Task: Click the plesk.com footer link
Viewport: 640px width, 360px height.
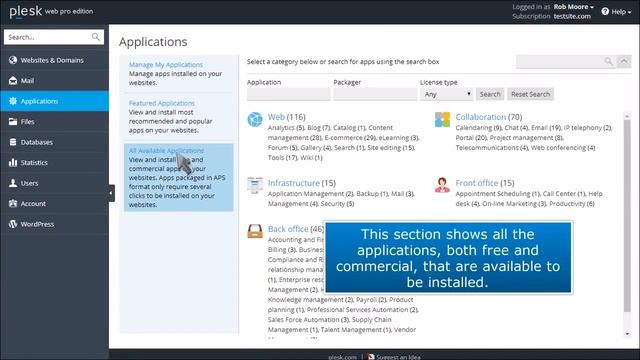Action: (342, 357)
